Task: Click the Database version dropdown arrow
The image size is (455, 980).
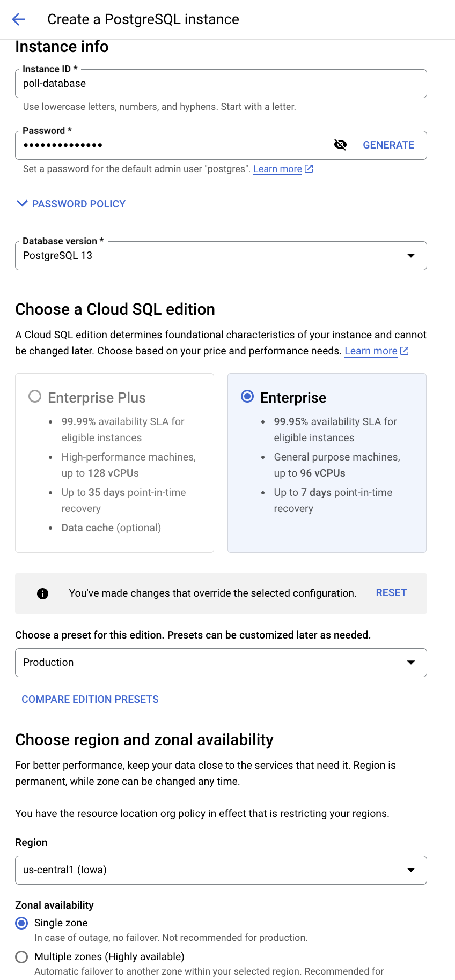Action: click(x=411, y=256)
